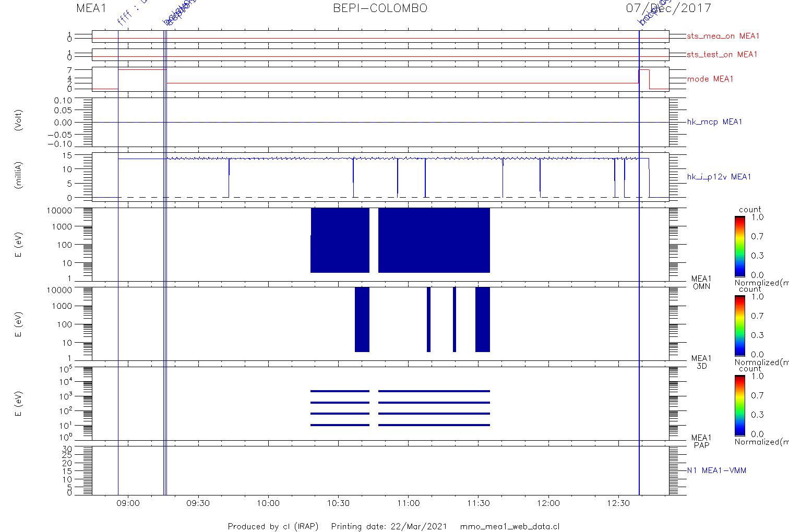Click the OMN panel color scale bar
Viewport: 789px width, 532px height.
(x=739, y=246)
